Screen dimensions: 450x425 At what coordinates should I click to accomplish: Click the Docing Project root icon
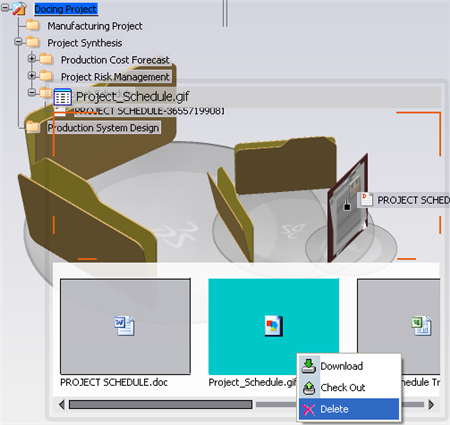pos(19,9)
